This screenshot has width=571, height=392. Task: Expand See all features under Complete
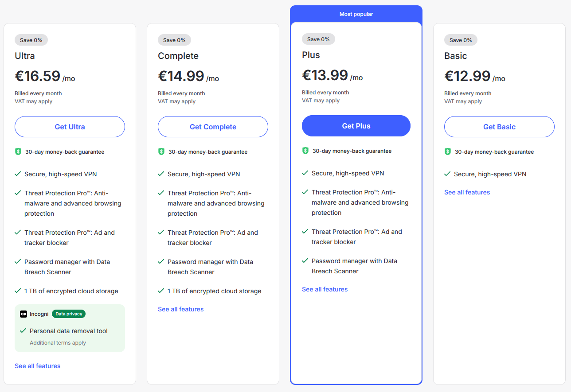point(181,309)
